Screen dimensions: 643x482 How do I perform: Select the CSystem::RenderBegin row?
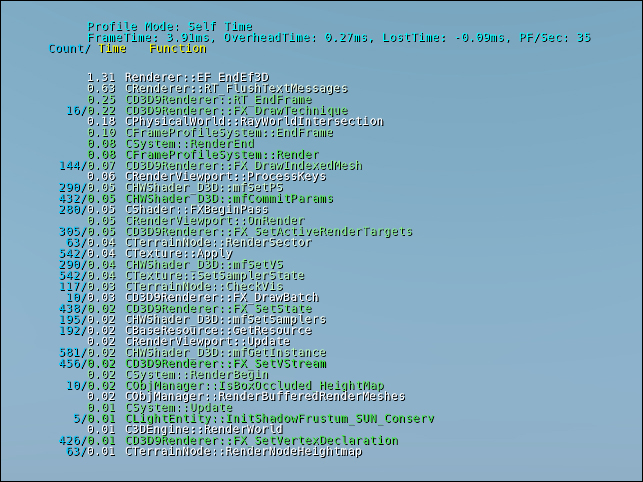tap(178, 375)
